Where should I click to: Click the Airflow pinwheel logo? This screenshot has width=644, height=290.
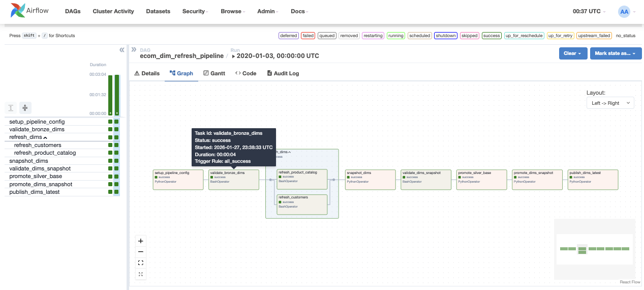[18, 11]
